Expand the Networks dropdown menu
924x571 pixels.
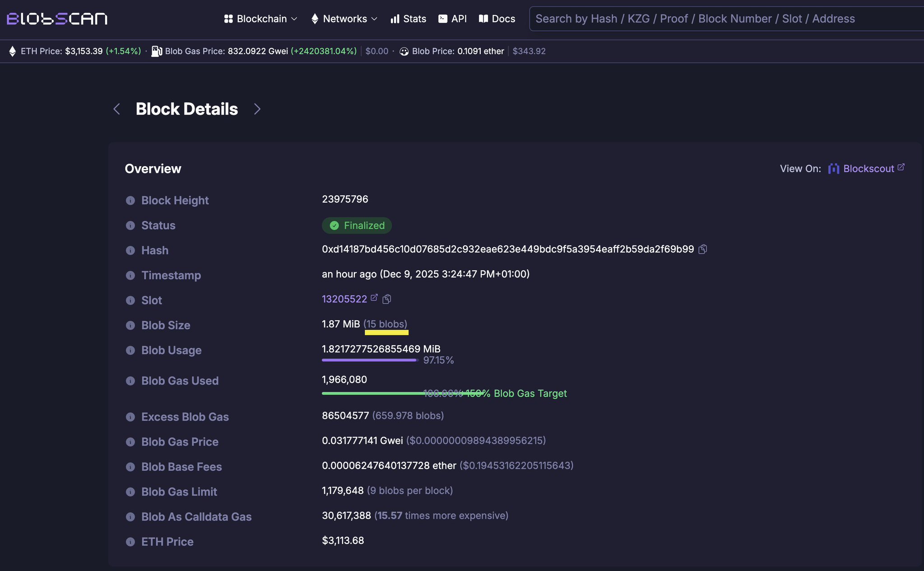344,19
